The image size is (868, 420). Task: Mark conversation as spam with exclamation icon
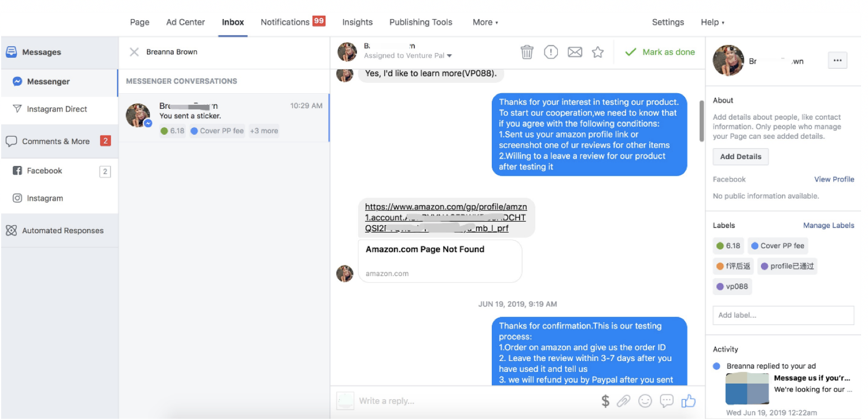pyautogui.click(x=551, y=52)
